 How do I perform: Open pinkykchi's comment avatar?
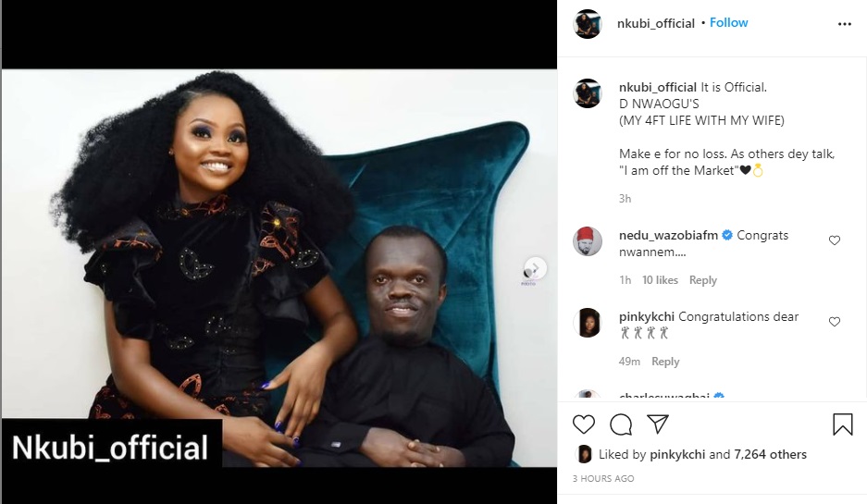(588, 323)
